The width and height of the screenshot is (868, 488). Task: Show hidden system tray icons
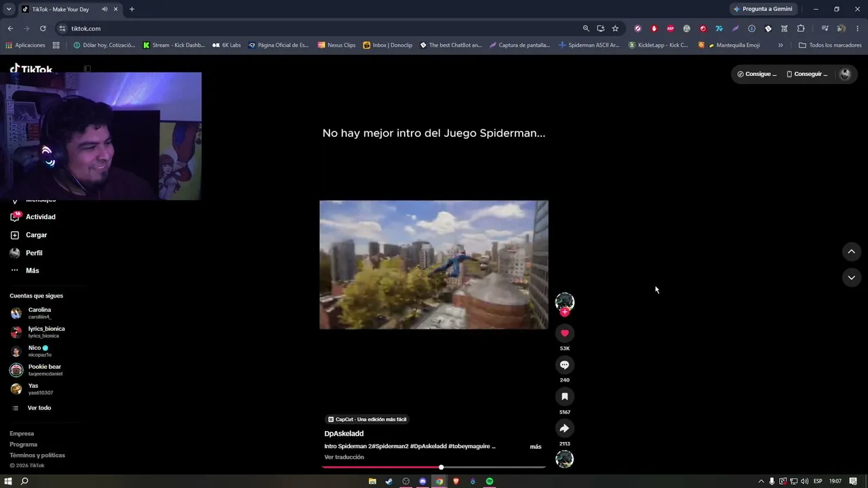pyautogui.click(x=761, y=481)
